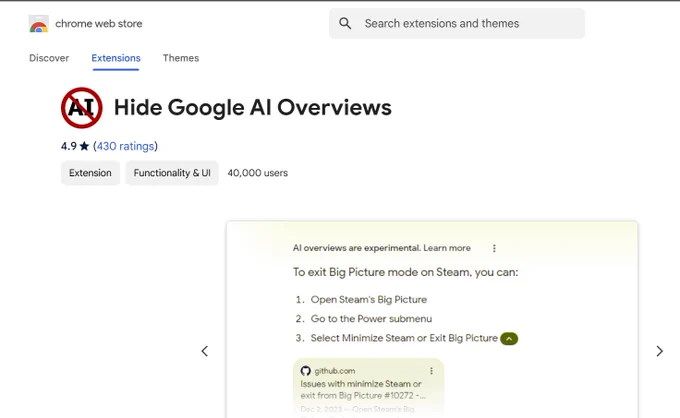Collapse the green chevron after Exit Big Picture

click(509, 339)
